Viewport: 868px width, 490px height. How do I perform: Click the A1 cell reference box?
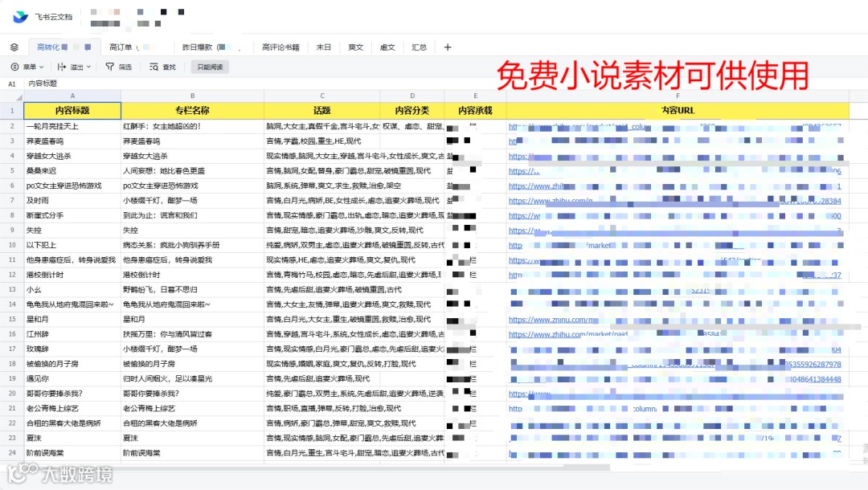(11, 84)
